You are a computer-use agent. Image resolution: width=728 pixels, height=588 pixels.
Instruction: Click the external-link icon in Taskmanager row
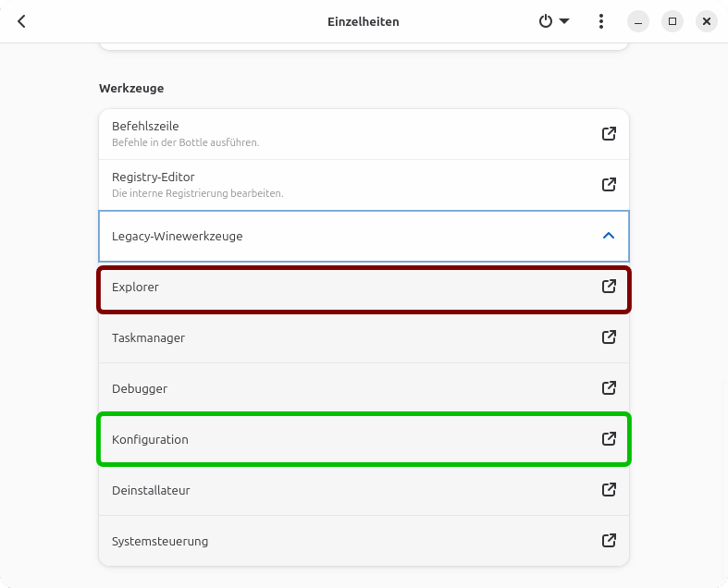[609, 337]
